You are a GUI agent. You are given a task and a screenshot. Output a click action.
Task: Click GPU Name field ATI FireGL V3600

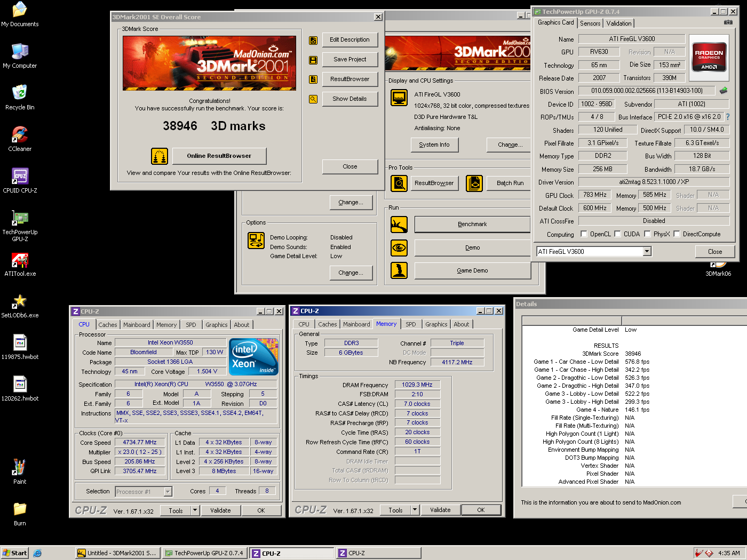click(x=632, y=39)
